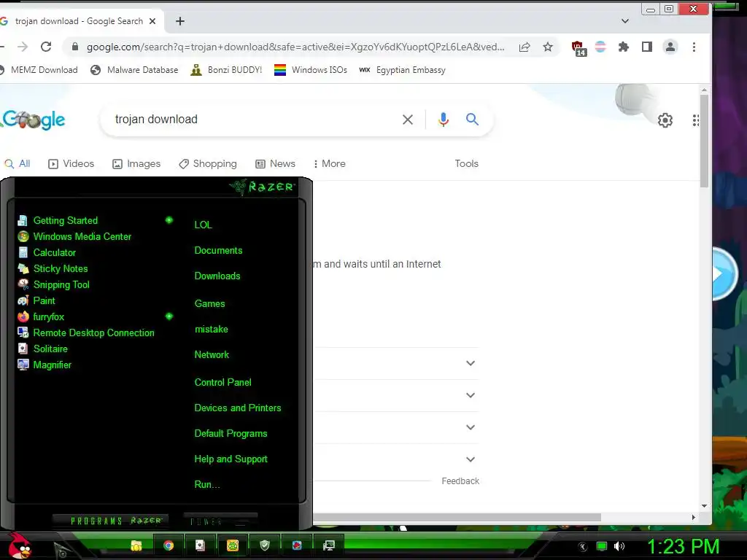The image size is (747, 560).
Task: Open the Solitaire card taskbar icon
Action: point(200,545)
